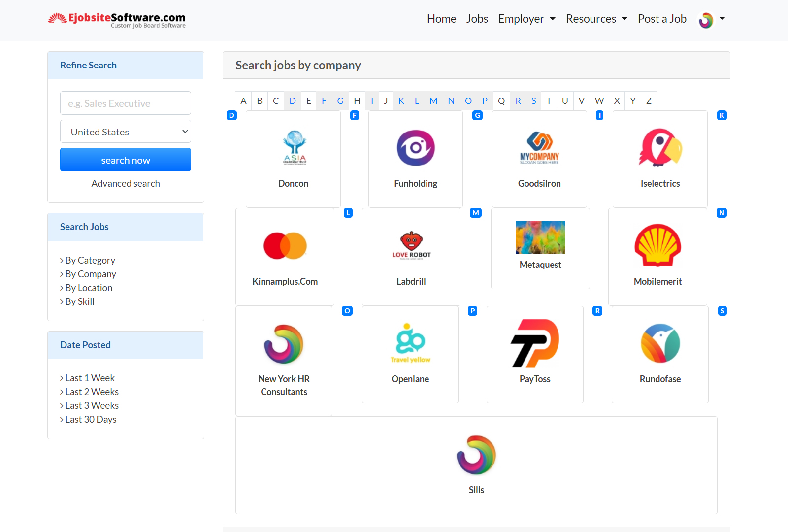Click the blue O letter badge

point(347,311)
